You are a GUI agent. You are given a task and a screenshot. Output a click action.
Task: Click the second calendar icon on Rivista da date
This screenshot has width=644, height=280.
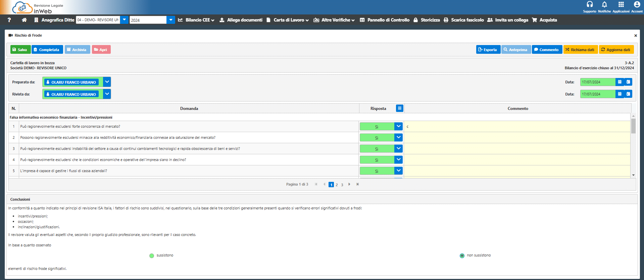click(628, 94)
